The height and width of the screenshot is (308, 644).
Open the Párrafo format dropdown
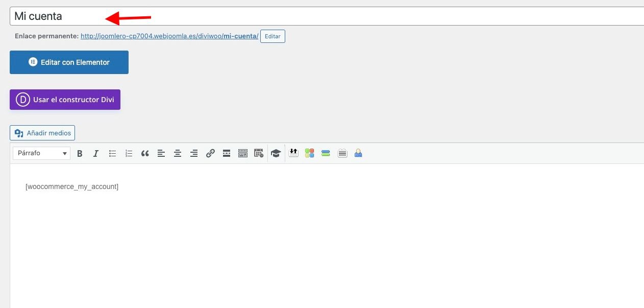41,153
